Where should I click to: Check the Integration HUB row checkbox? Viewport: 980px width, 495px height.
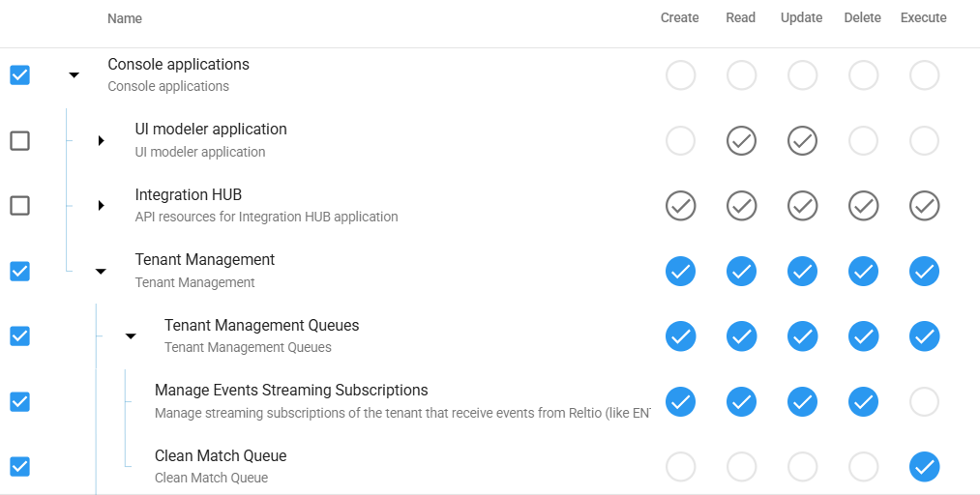19,206
